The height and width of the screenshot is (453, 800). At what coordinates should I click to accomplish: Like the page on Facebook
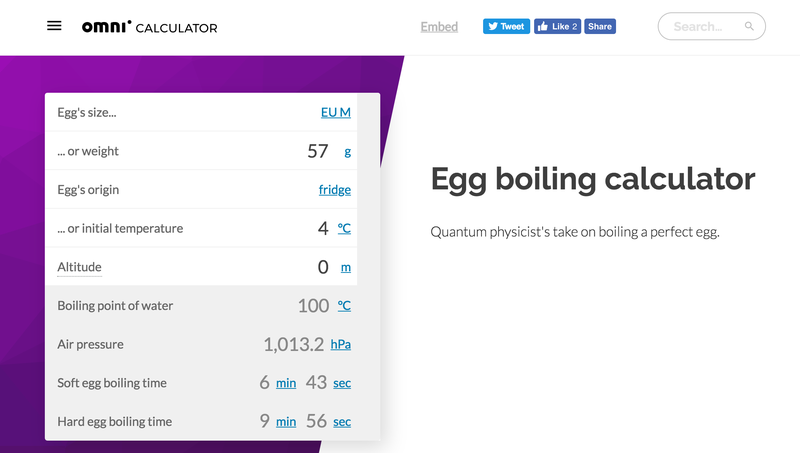[557, 27]
